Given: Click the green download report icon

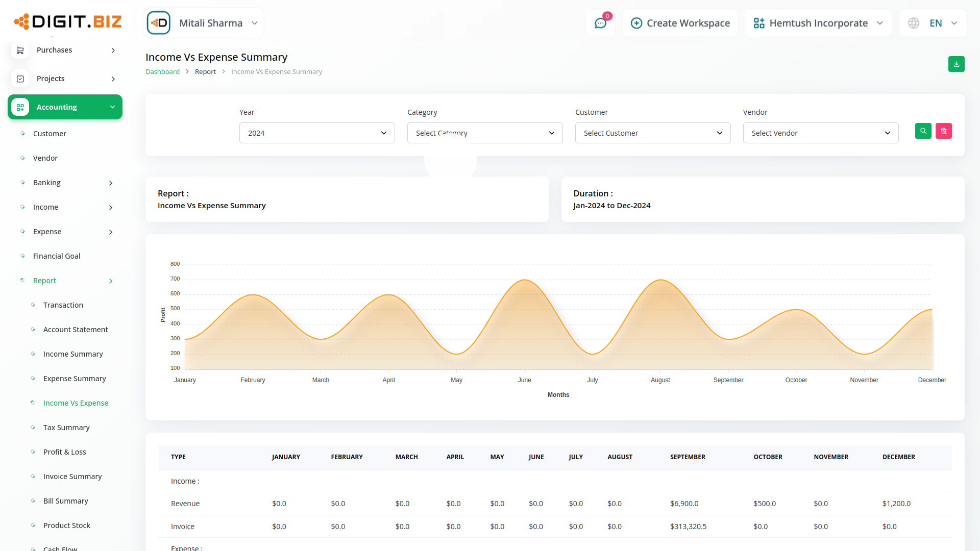Looking at the screenshot, I should [x=956, y=64].
